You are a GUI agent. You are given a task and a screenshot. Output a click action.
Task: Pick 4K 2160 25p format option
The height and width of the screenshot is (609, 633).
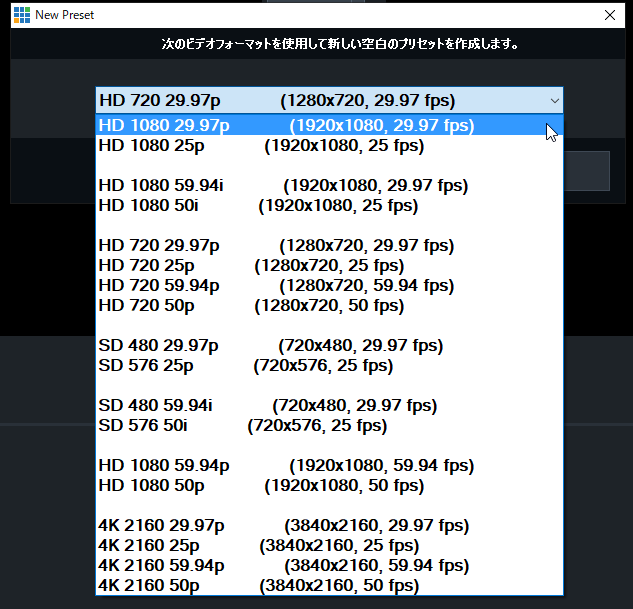click(x=329, y=545)
